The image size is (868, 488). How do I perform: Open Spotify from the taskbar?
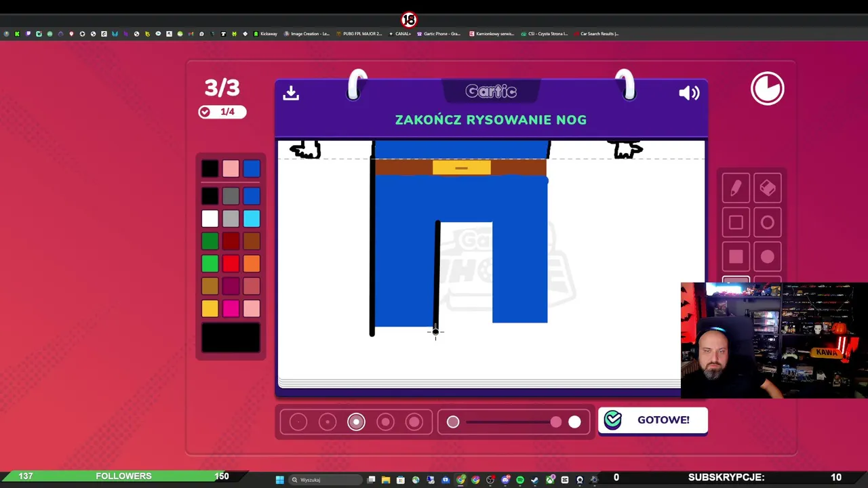click(x=520, y=480)
